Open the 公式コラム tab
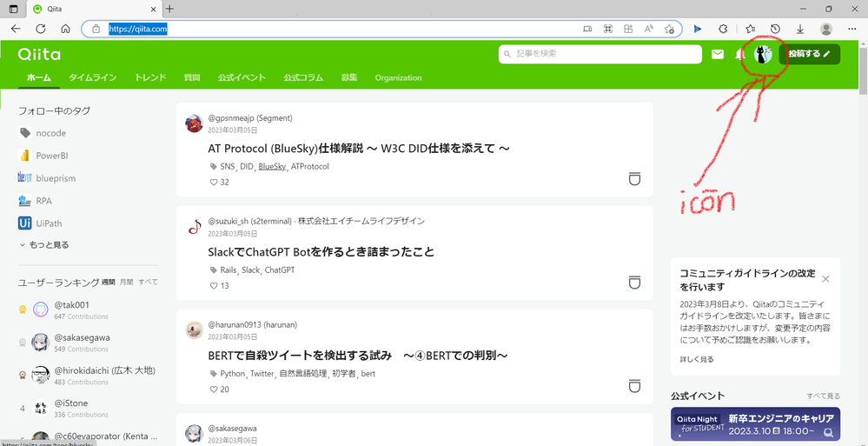 click(303, 77)
